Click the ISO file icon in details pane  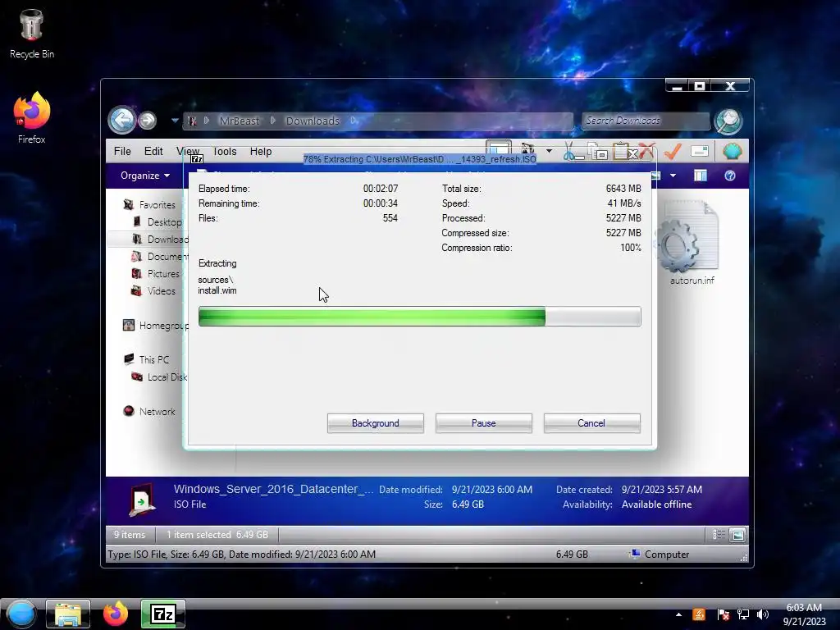pyautogui.click(x=142, y=500)
